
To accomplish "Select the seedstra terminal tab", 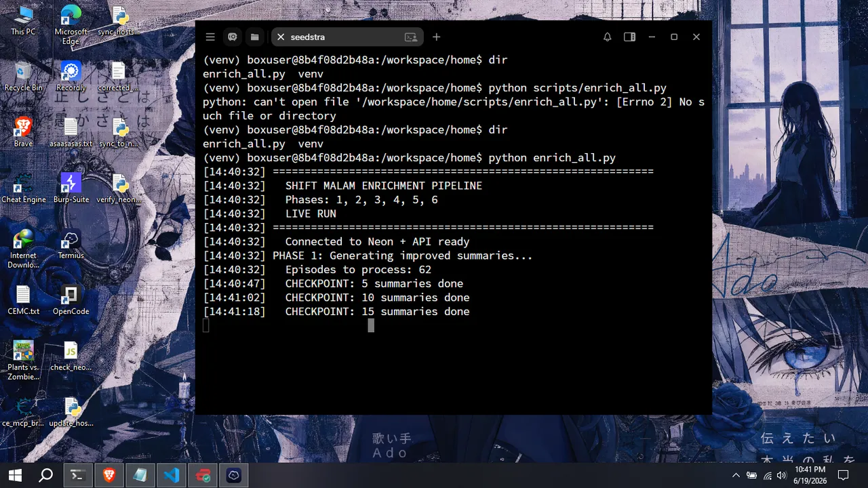I will (347, 37).
